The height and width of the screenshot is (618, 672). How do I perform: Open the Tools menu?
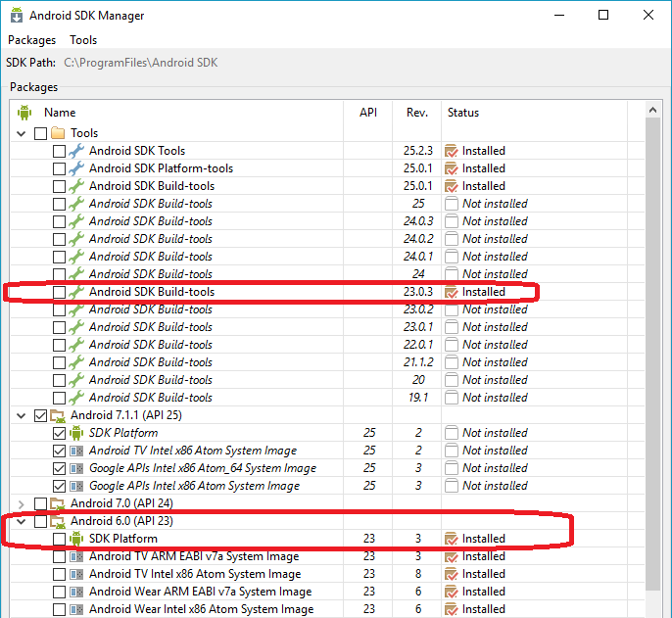[x=83, y=40]
